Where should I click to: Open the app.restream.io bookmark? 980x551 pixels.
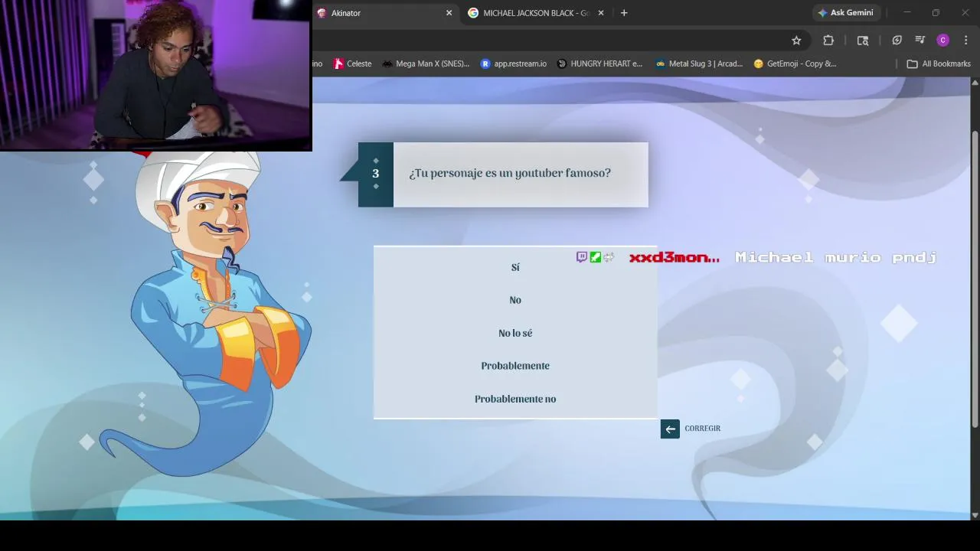(x=514, y=64)
